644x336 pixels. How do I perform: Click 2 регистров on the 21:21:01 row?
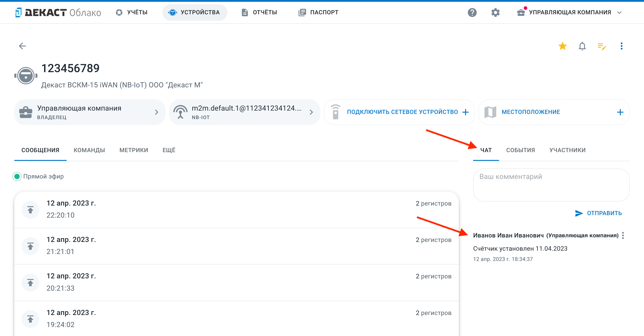433,240
